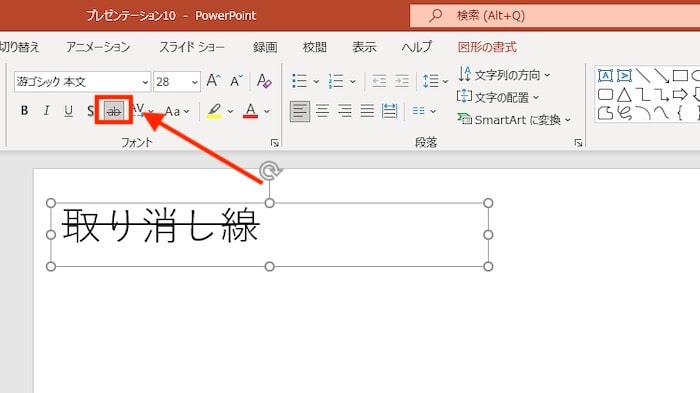Apply yellow text highlight pen
700x393 pixels.
click(214, 111)
